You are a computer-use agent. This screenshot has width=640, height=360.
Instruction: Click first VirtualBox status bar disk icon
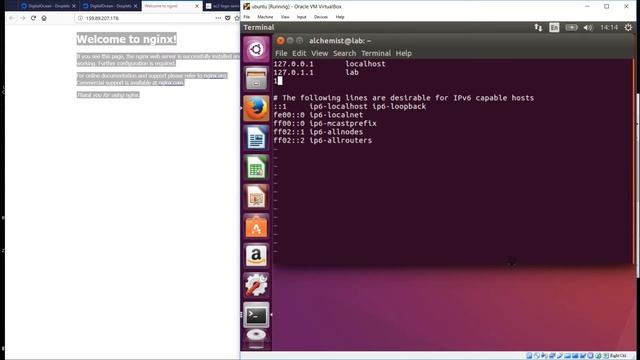529,356
